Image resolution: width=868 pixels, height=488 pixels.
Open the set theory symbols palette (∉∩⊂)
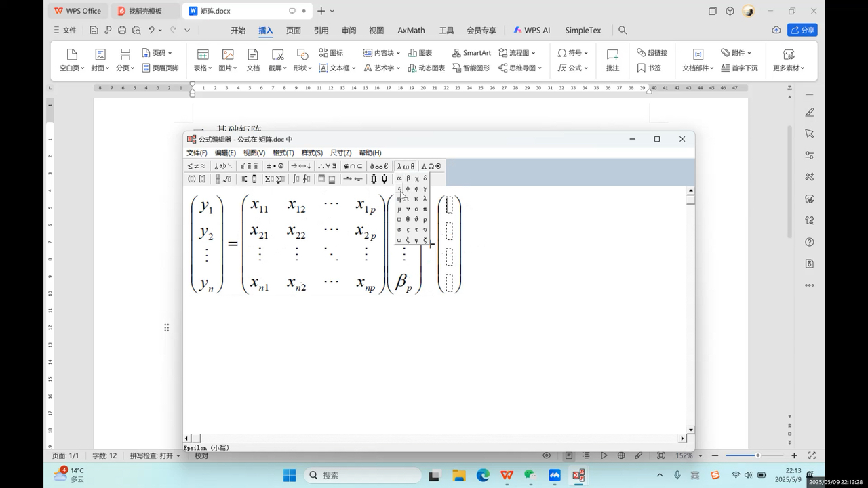click(x=353, y=166)
